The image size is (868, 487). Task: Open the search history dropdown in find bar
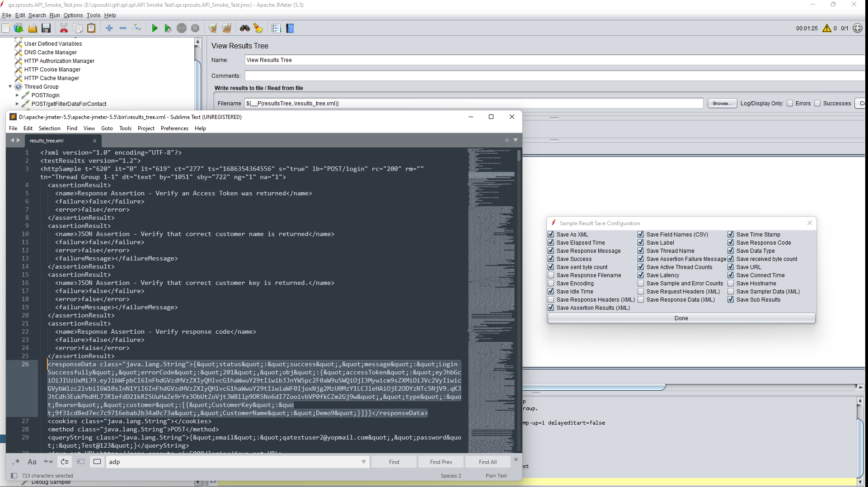point(364,462)
